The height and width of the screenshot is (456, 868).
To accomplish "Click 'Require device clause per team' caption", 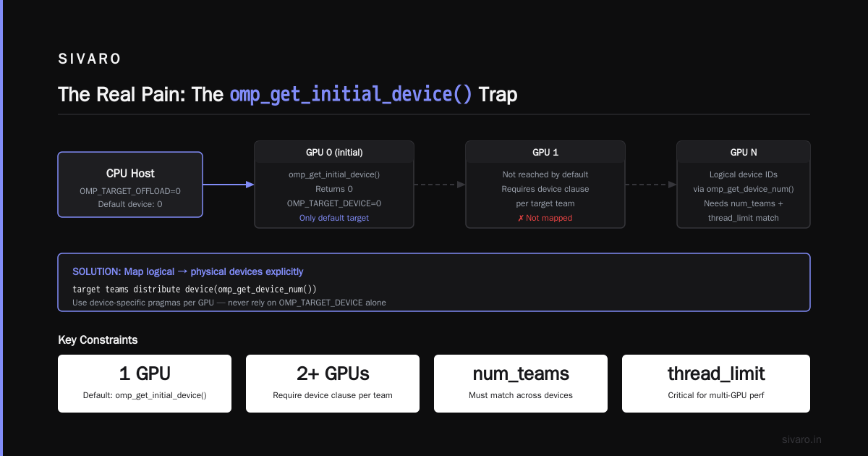I will [333, 395].
